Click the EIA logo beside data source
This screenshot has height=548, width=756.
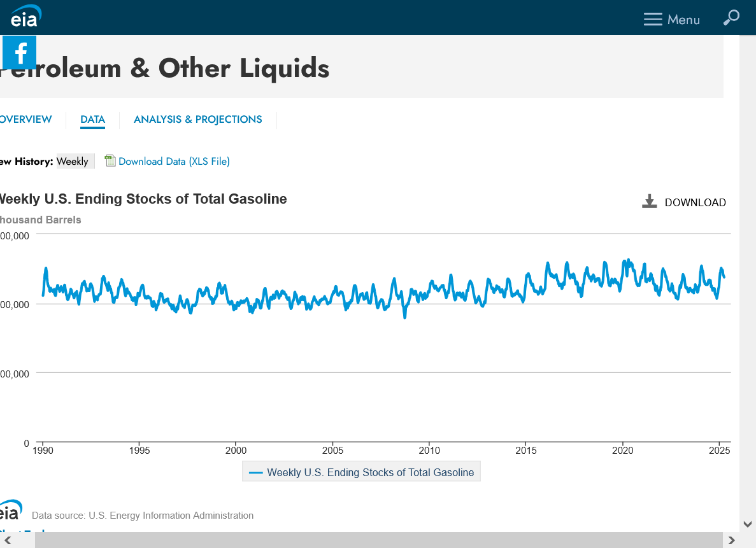pyautogui.click(x=11, y=510)
